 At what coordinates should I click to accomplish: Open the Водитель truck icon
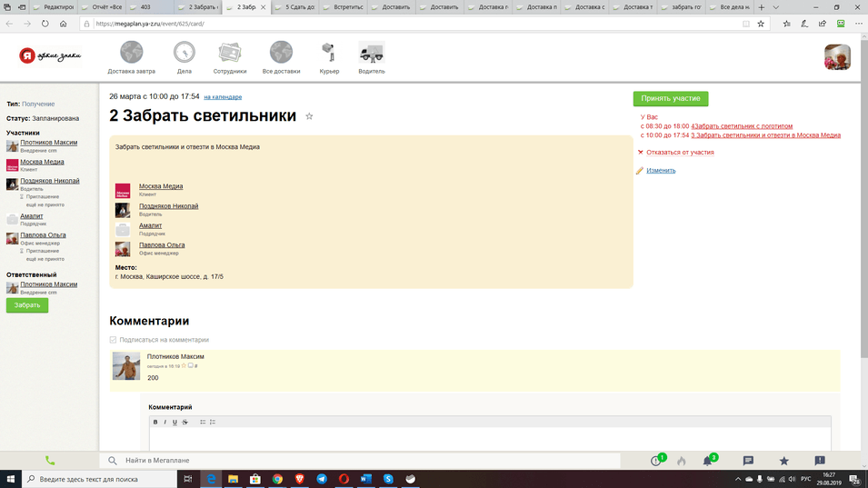click(371, 53)
